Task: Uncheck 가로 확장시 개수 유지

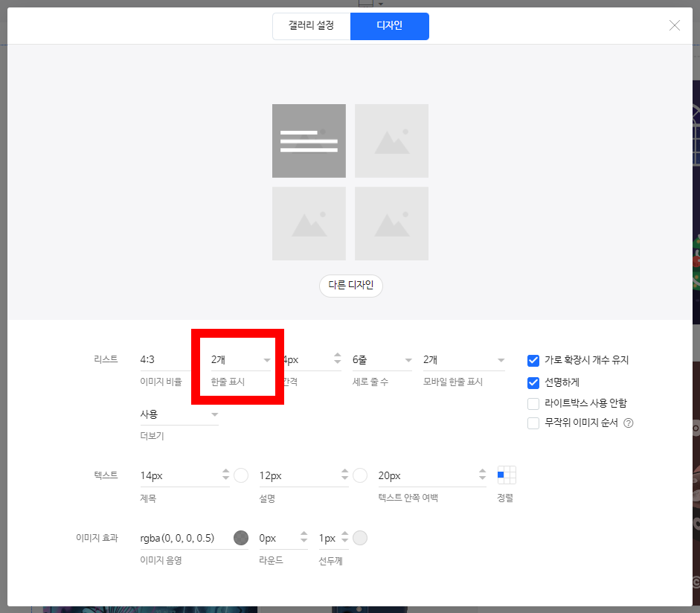Action: coord(533,360)
